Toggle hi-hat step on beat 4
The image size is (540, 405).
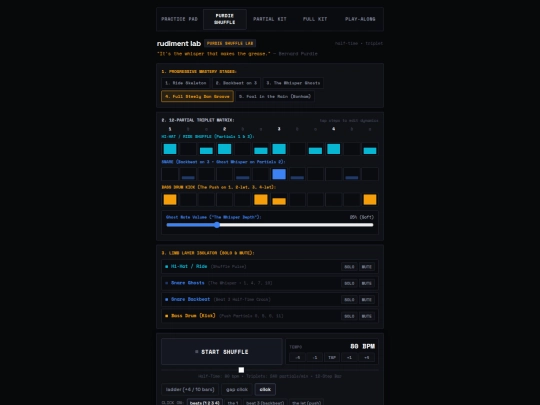click(x=333, y=149)
